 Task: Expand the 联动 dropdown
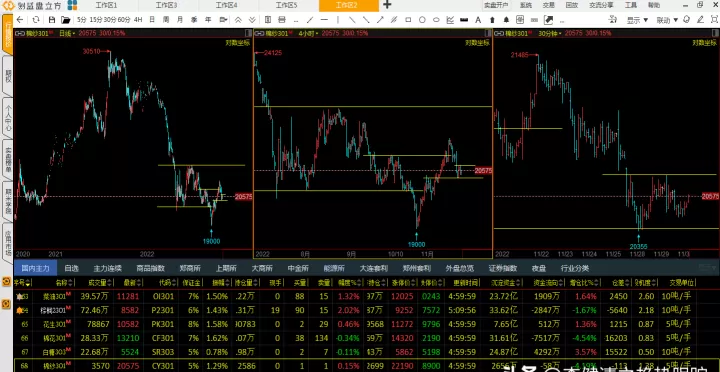667,20
